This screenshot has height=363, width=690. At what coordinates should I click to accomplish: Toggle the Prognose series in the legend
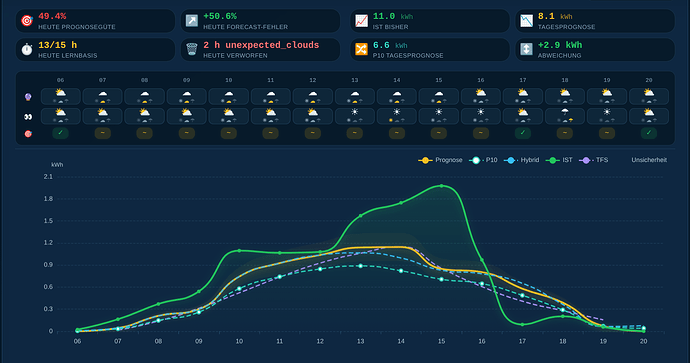[x=440, y=160]
